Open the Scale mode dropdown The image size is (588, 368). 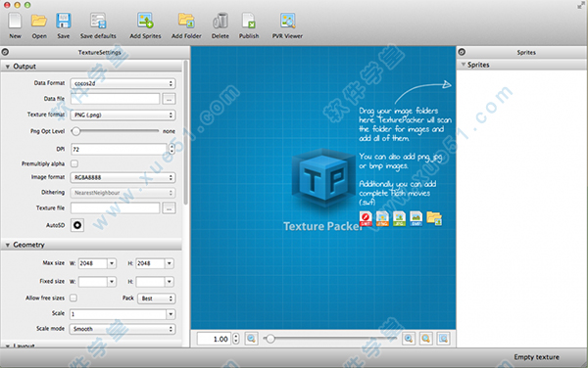point(123,329)
